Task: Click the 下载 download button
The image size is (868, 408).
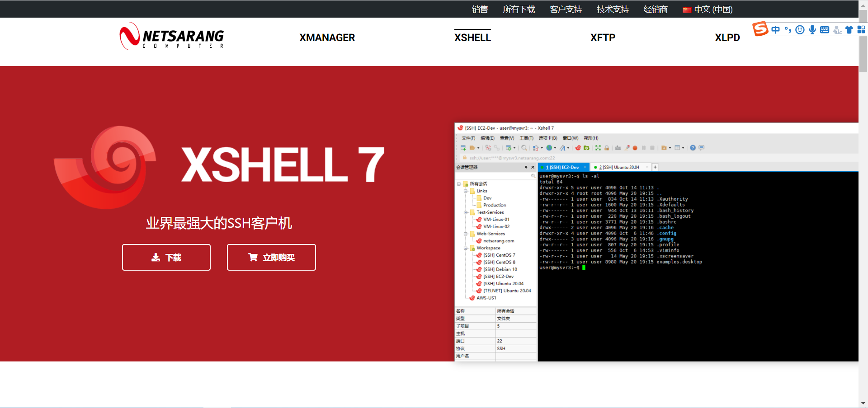Action: point(166,258)
